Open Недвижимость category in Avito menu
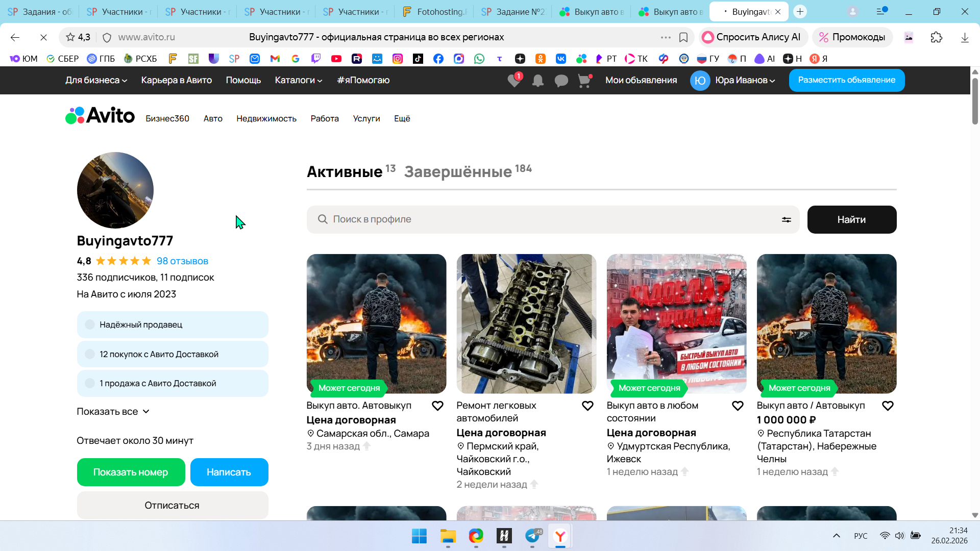980x551 pixels. pos(266,118)
